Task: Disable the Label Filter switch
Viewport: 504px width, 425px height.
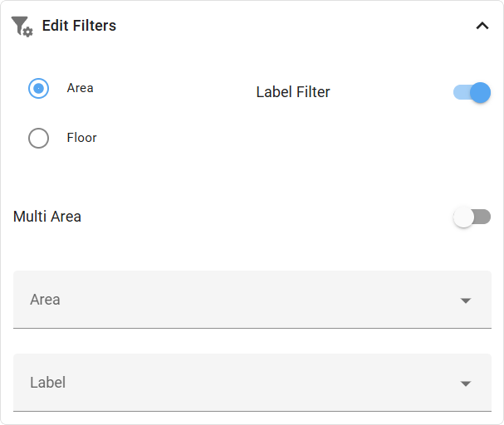Action: tap(472, 92)
